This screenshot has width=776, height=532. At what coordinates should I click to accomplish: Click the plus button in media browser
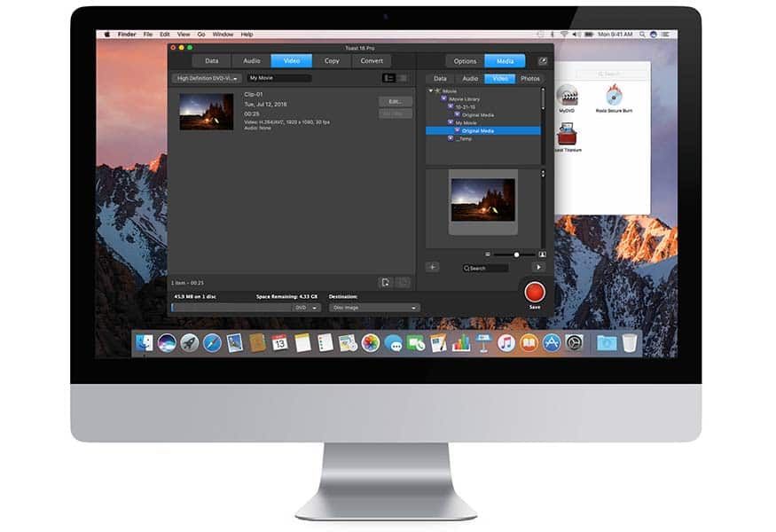coord(432,267)
